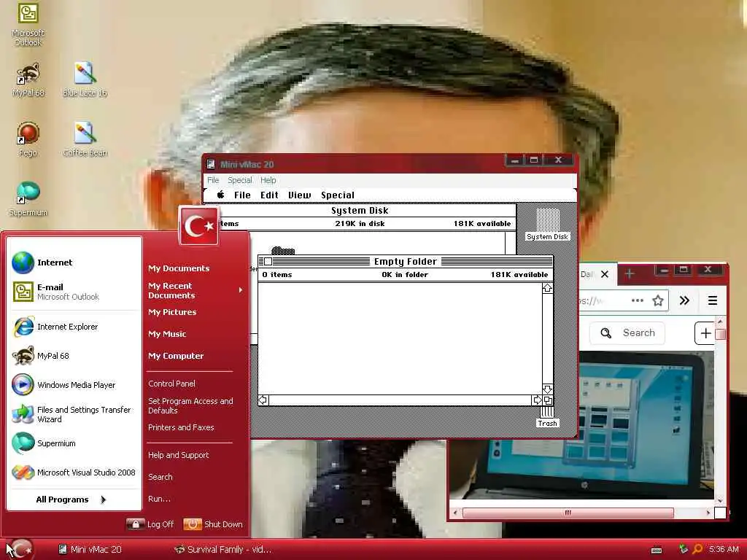Open page actions three-dot menu in browser

coord(638,300)
